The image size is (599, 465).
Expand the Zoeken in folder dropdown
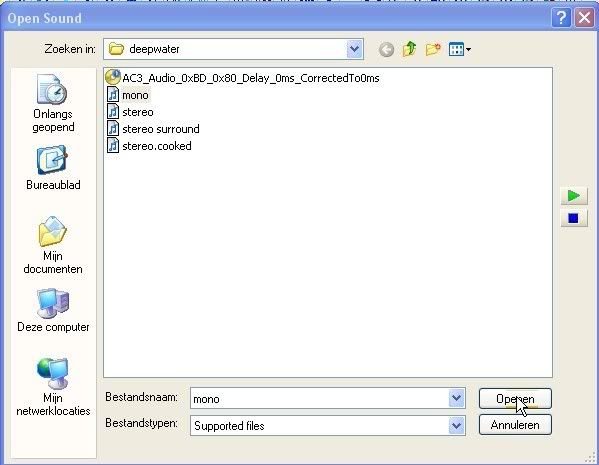[354, 49]
